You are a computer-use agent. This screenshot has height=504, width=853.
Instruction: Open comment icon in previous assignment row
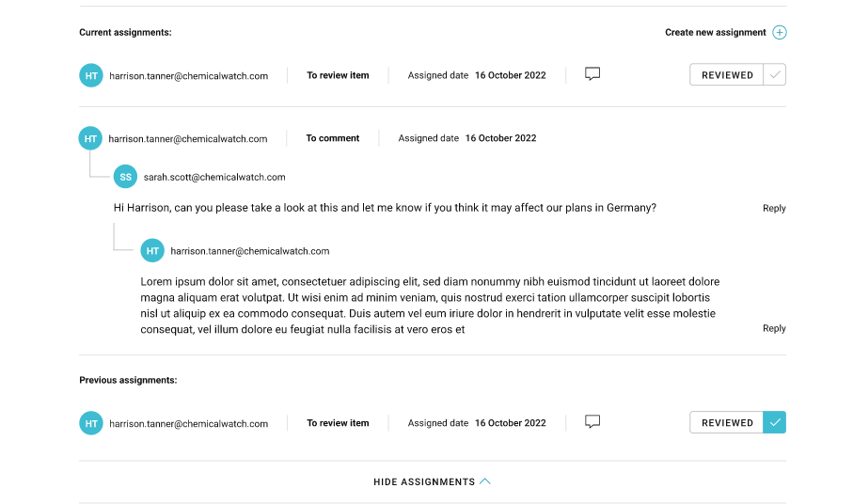pos(592,422)
